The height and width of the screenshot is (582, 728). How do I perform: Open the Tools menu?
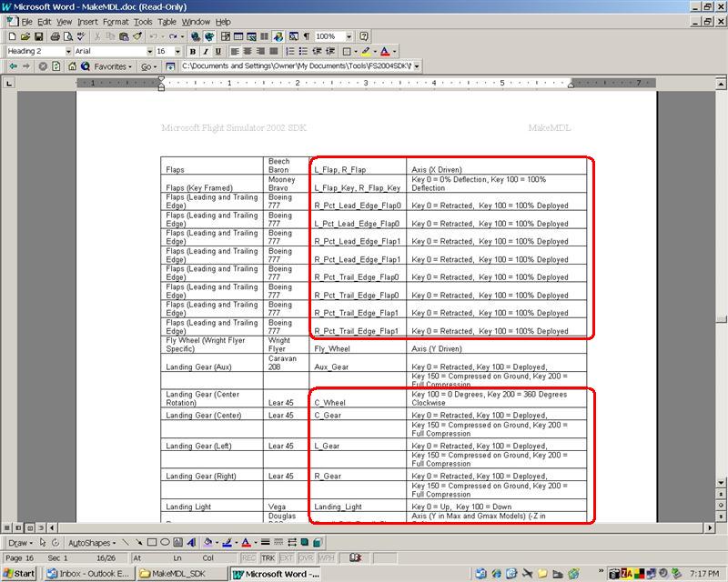(x=143, y=22)
